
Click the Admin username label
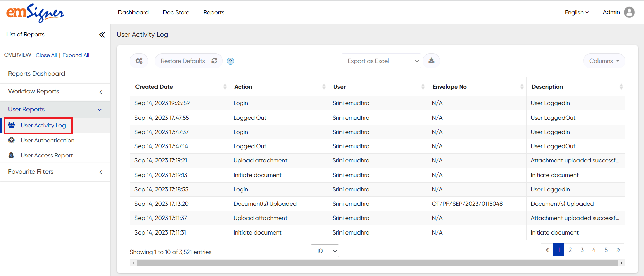(x=611, y=12)
